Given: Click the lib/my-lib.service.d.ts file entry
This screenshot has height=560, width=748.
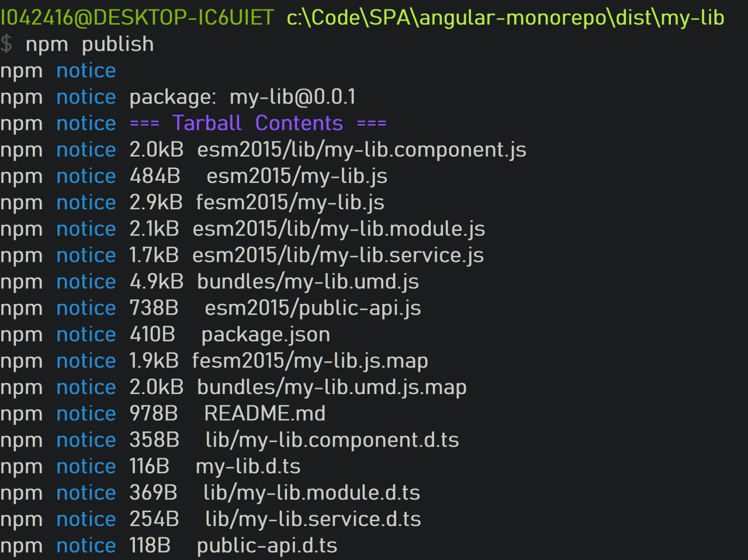Looking at the screenshot, I should (x=313, y=519).
